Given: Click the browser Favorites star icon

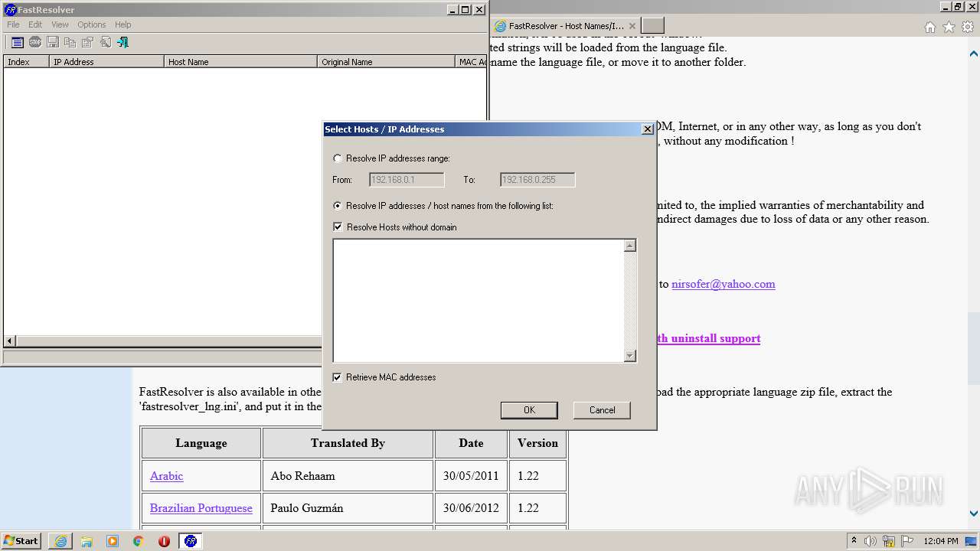Looking at the screenshot, I should click(x=949, y=27).
